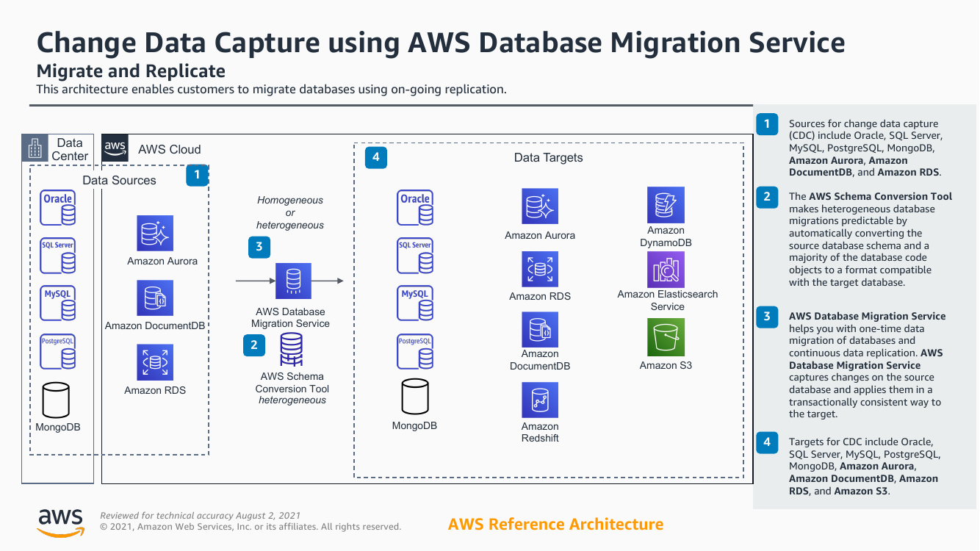
Task: Select the PostgreSQL icon in Data Targets
Action: [415, 350]
